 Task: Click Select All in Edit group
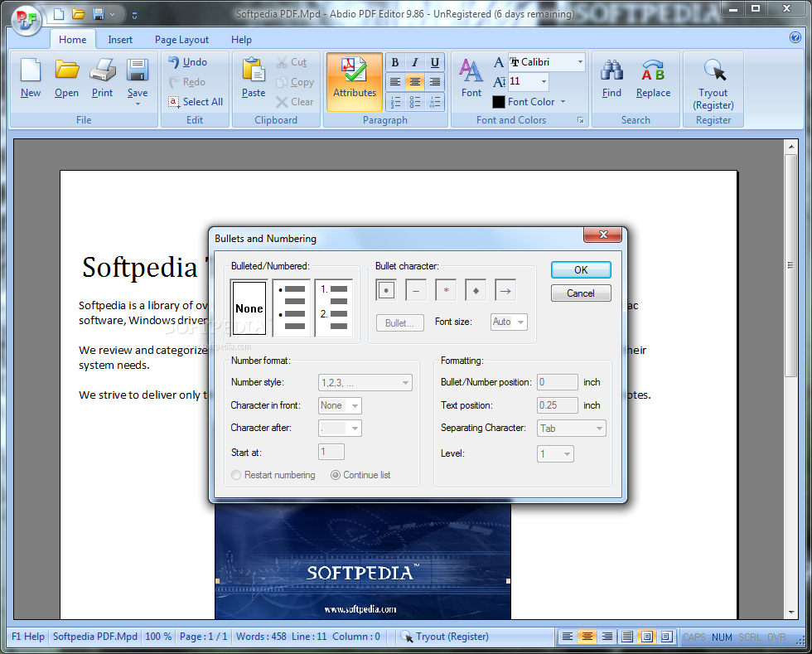tap(196, 102)
